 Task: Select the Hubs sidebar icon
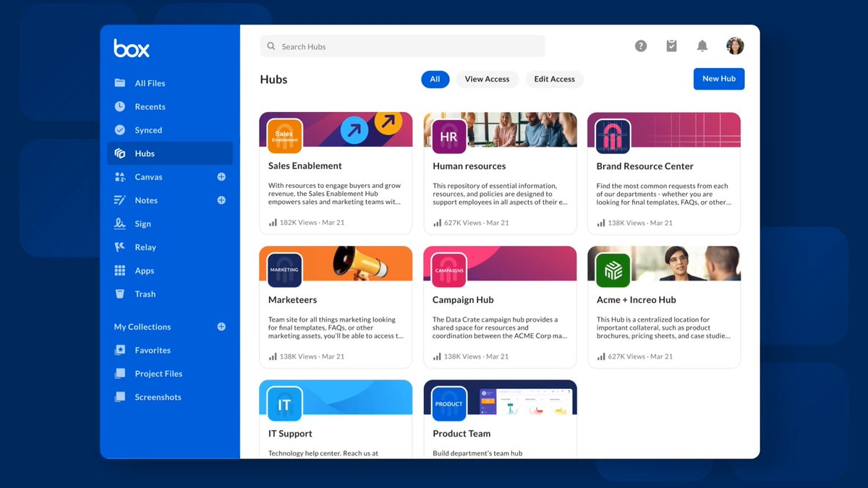point(120,153)
